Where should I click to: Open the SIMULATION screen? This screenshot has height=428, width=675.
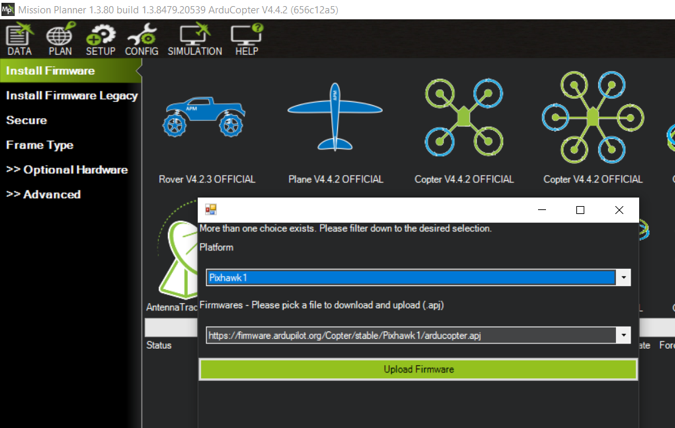point(195,40)
